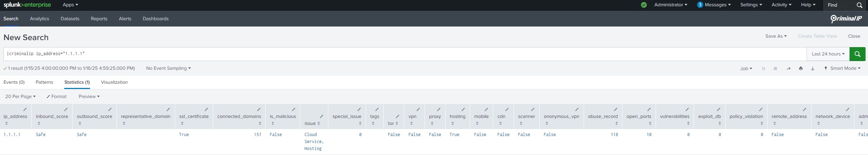
Task: Switch to the Patterns tab
Action: (44, 82)
